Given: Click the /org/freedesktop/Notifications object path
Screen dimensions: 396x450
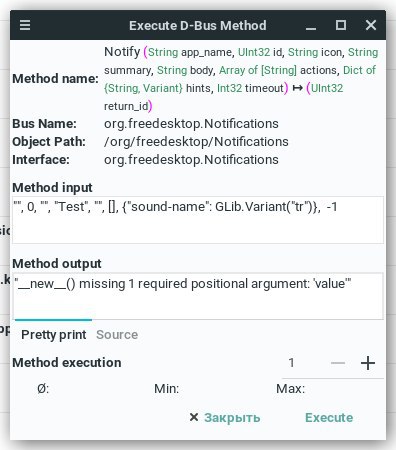Looking at the screenshot, I should 196,142.
